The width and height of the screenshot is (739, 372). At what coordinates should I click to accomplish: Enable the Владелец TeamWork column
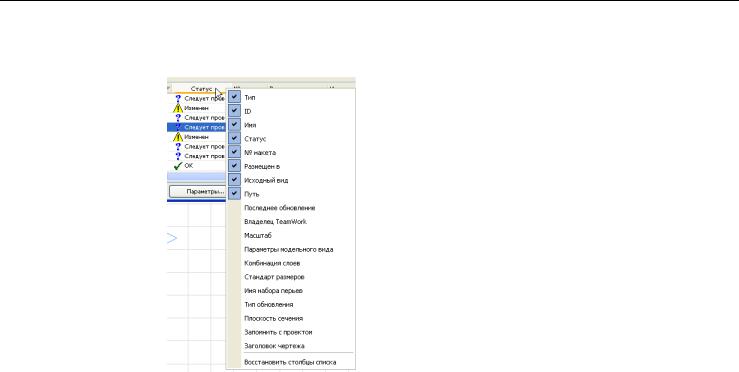click(x=290, y=222)
